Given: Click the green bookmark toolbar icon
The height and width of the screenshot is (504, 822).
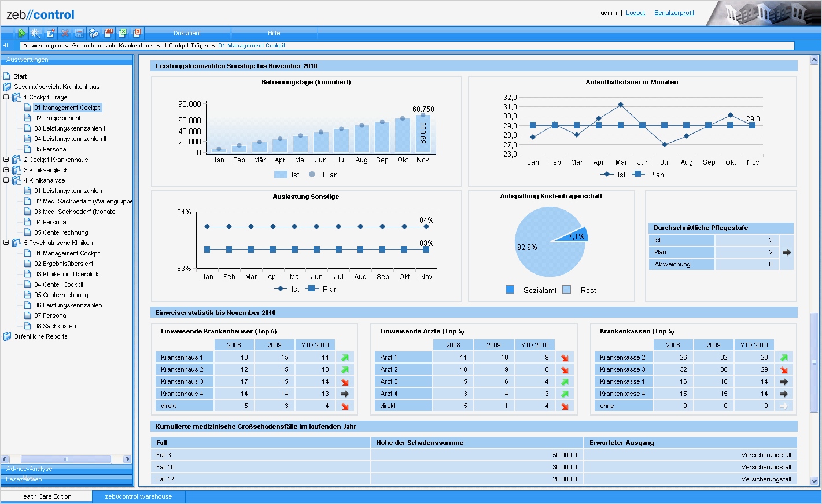Looking at the screenshot, I should click(21, 33).
